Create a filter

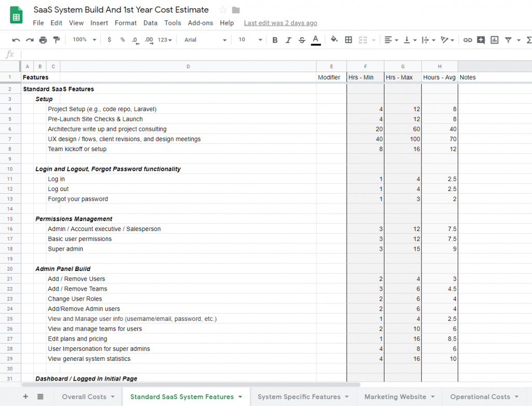coord(508,40)
